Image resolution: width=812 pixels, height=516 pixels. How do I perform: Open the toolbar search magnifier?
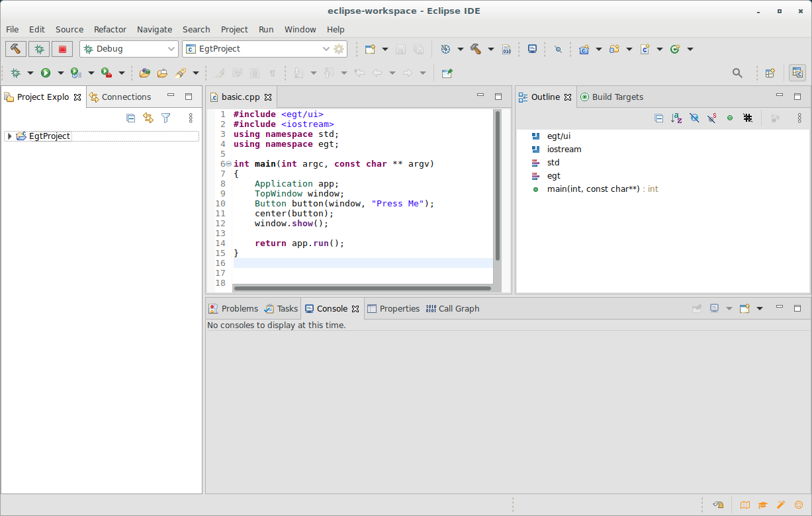737,73
